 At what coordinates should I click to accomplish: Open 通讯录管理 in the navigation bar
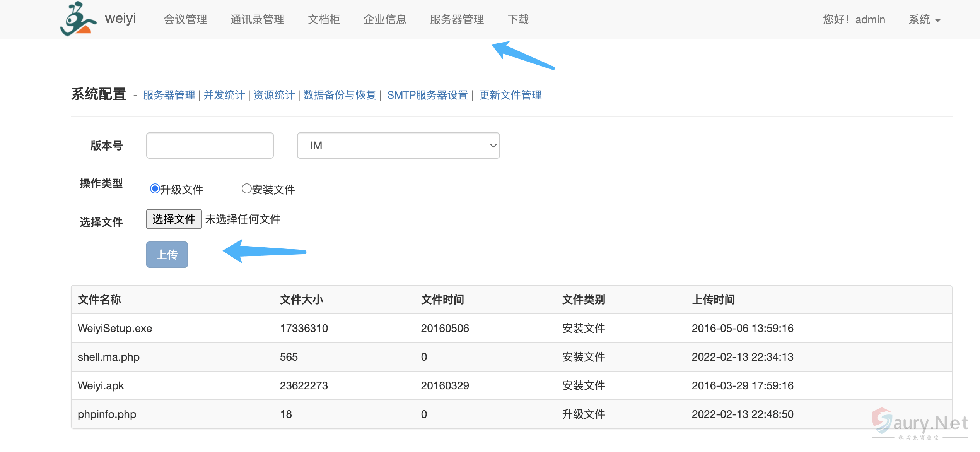tap(257, 20)
